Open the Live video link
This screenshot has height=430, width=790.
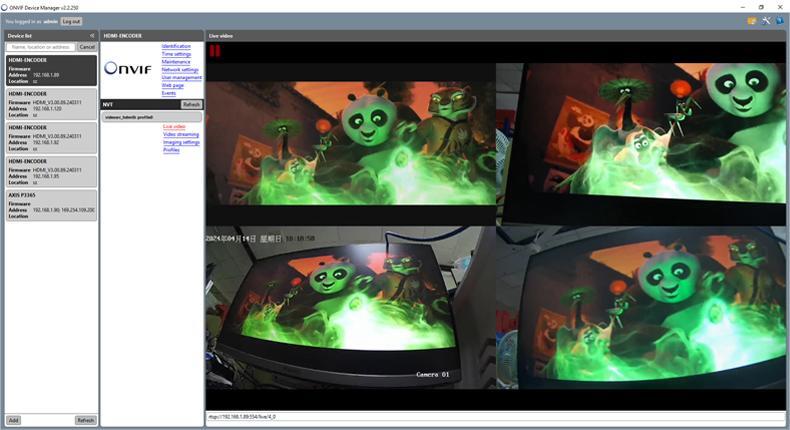click(x=174, y=127)
